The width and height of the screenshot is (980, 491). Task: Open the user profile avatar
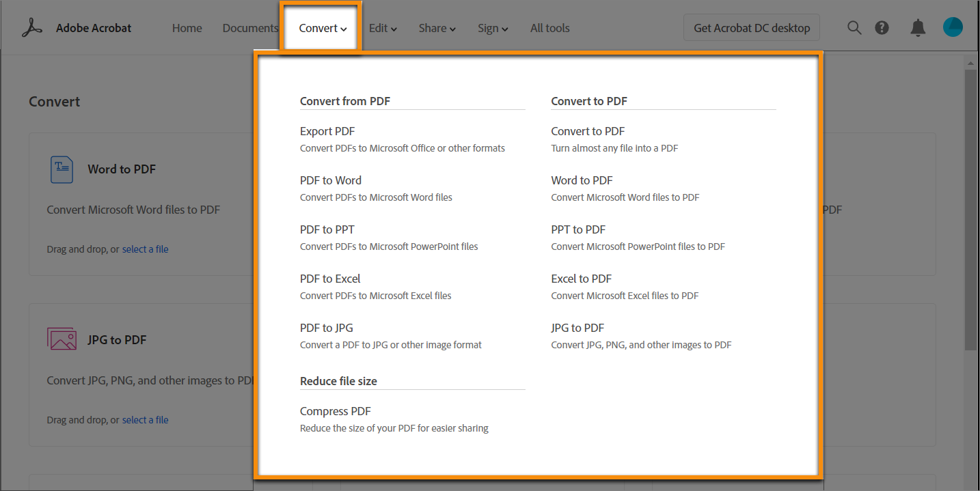coord(953,27)
